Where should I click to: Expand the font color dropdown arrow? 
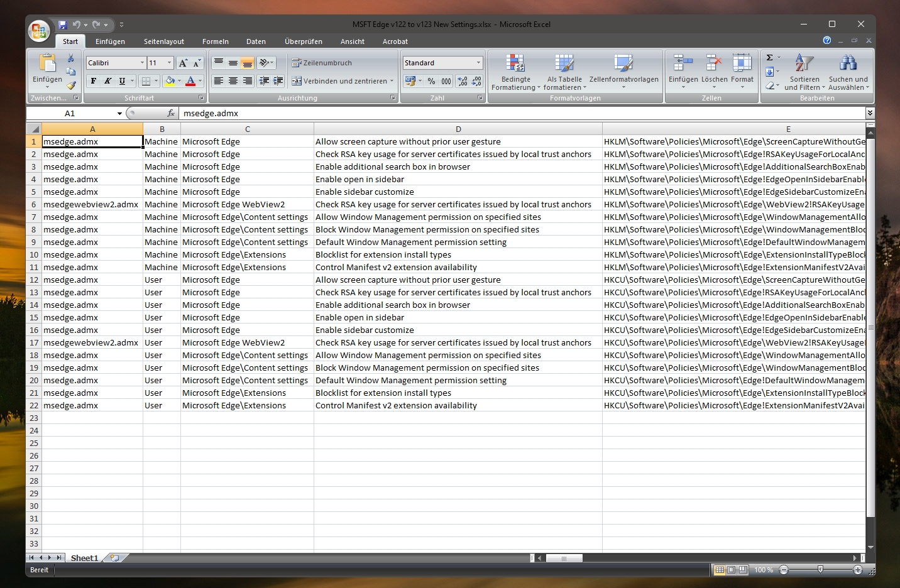coord(200,81)
